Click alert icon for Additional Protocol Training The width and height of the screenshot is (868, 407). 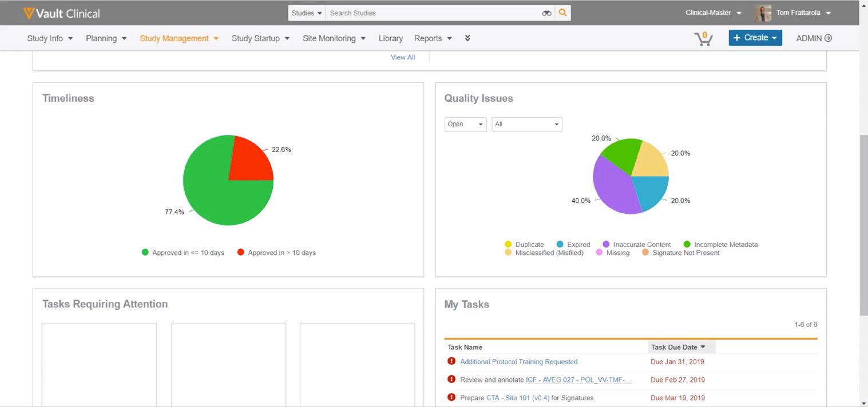pyautogui.click(x=451, y=361)
